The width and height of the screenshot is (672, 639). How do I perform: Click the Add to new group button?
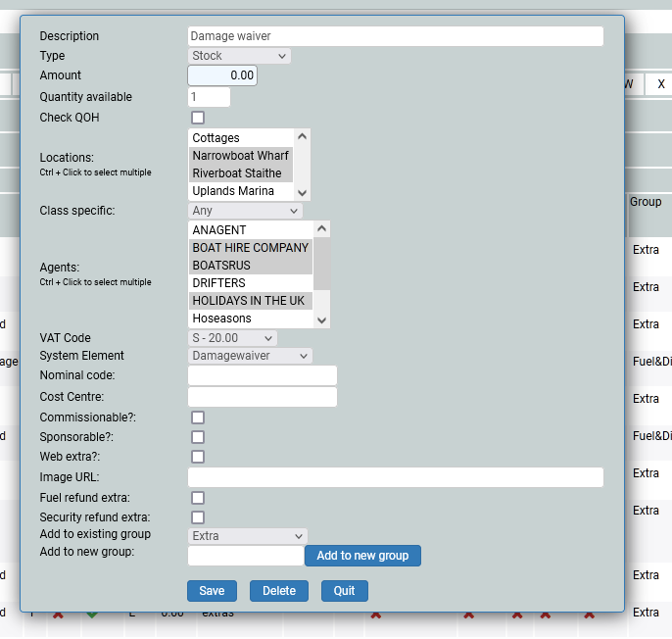pos(362,556)
